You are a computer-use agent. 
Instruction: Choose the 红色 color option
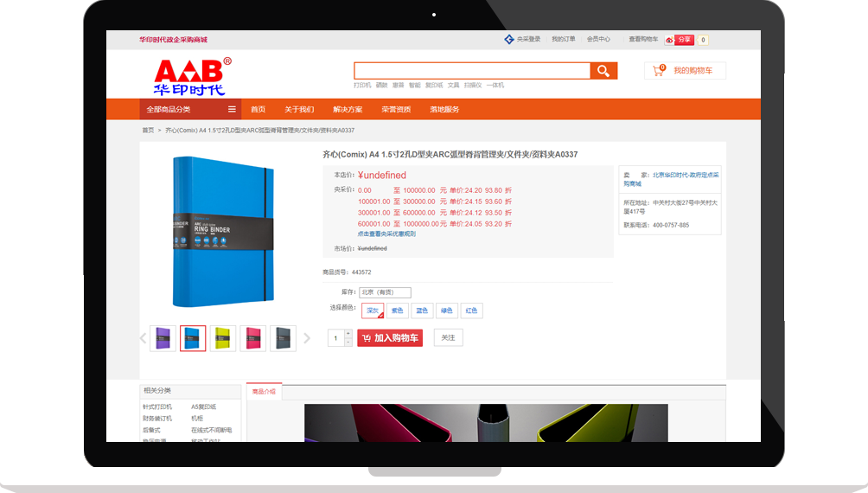point(471,311)
